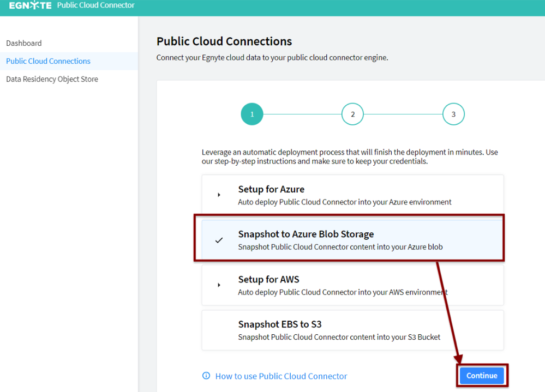
Task: Select Snapshot to Azure Blob Storage card
Action: [x=352, y=240]
